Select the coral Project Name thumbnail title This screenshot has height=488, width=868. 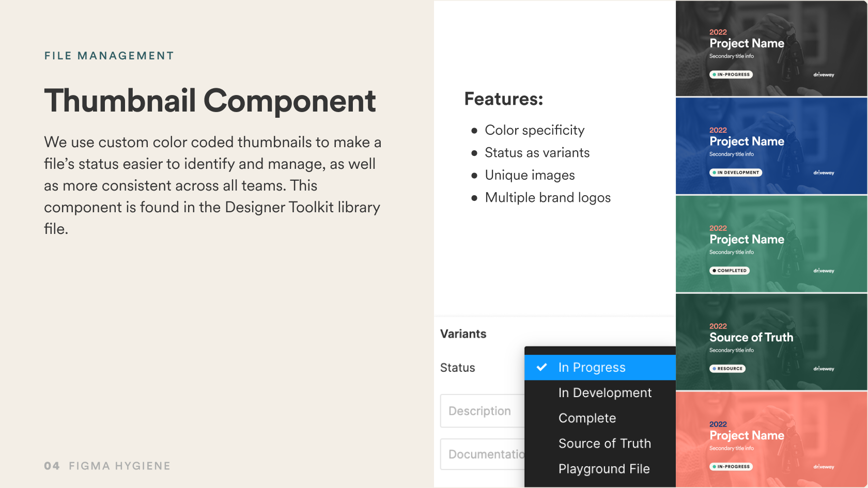click(747, 435)
